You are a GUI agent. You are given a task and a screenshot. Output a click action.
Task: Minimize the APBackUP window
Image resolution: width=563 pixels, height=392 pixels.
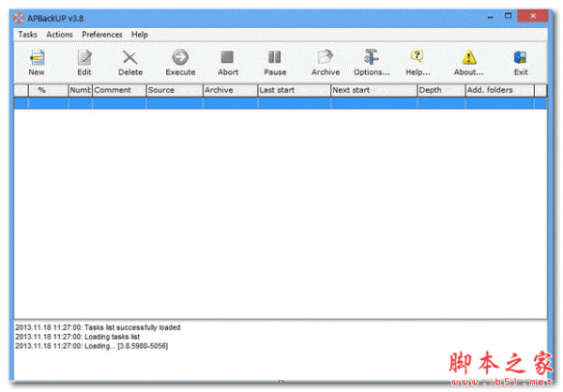click(x=490, y=17)
